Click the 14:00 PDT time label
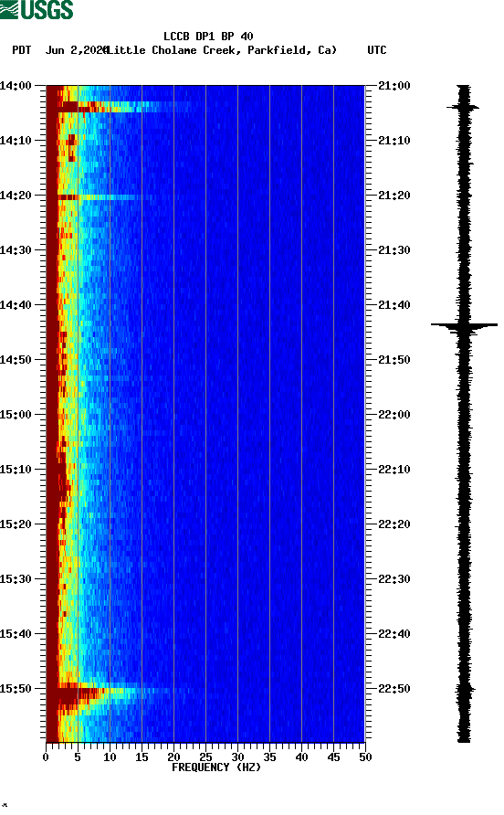 [x=16, y=86]
